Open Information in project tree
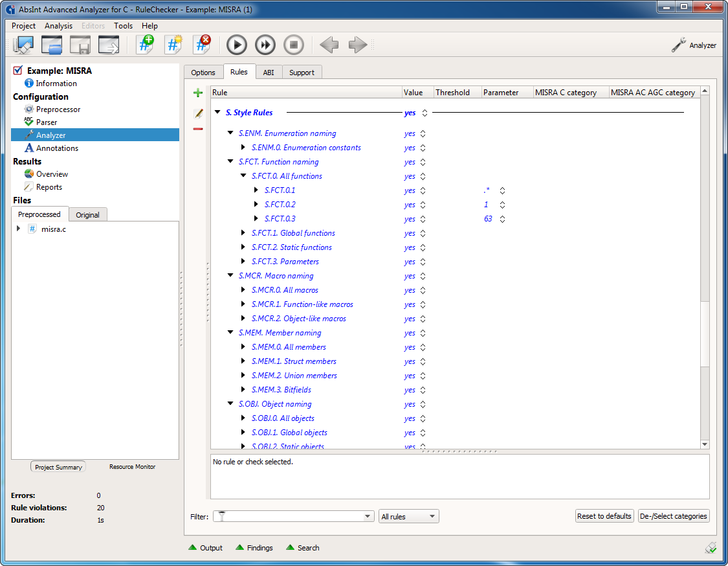This screenshot has width=728, height=566. pyautogui.click(x=56, y=83)
